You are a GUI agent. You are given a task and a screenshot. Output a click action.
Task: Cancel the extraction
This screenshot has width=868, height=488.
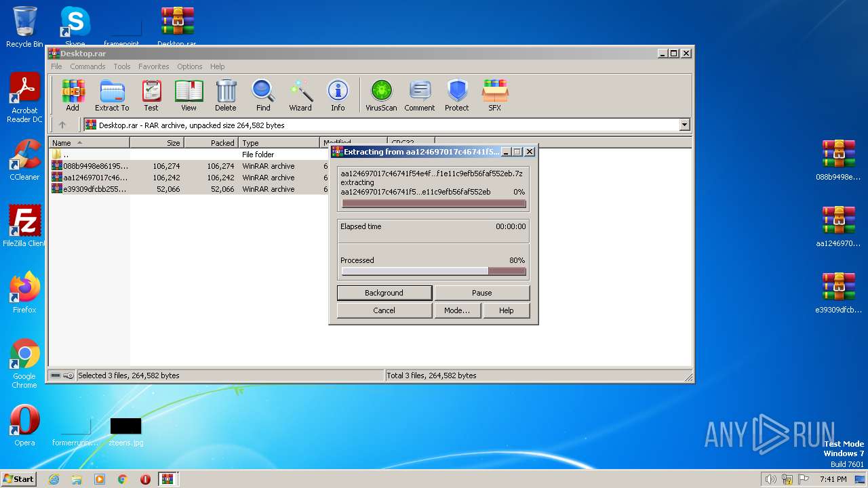(384, 310)
